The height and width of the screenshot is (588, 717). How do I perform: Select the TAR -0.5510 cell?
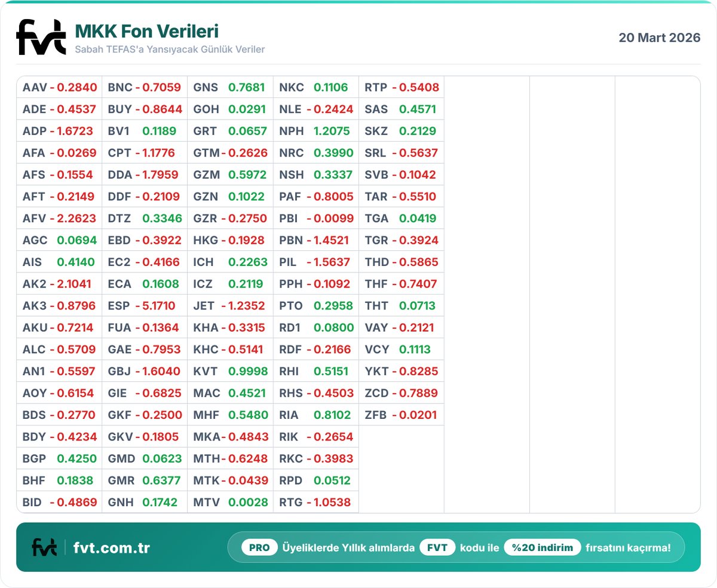[x=402, y=197]
